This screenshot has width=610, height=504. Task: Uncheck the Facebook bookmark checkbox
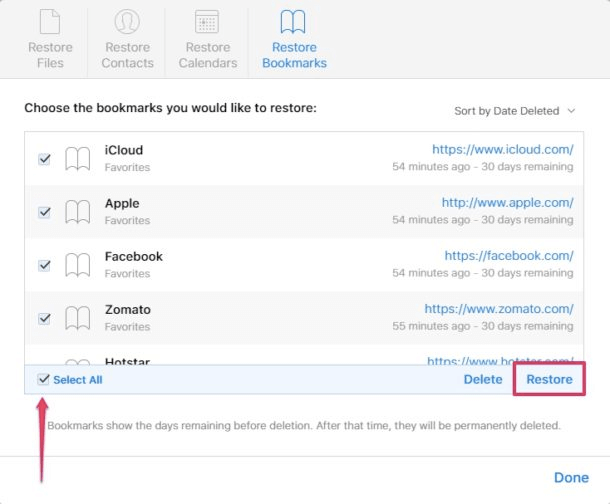coord(44,265)
